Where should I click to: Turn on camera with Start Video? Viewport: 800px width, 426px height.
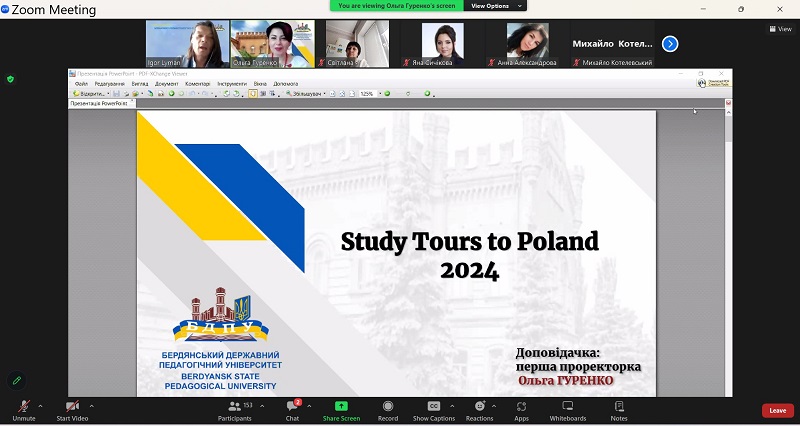click(x=72, y=407)
